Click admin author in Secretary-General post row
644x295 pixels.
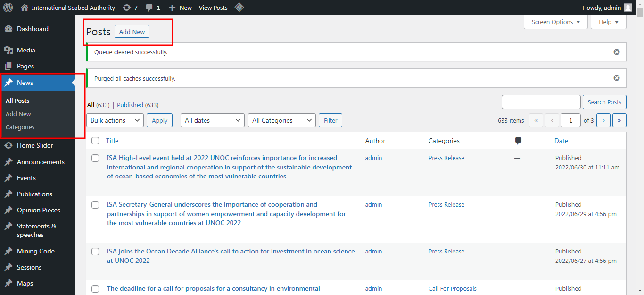373,204
